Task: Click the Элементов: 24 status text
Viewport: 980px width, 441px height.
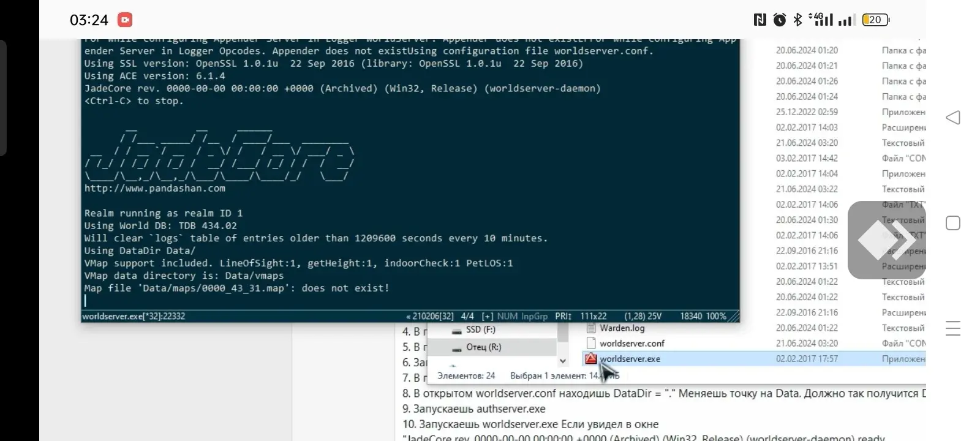Action: coord(466,375)
